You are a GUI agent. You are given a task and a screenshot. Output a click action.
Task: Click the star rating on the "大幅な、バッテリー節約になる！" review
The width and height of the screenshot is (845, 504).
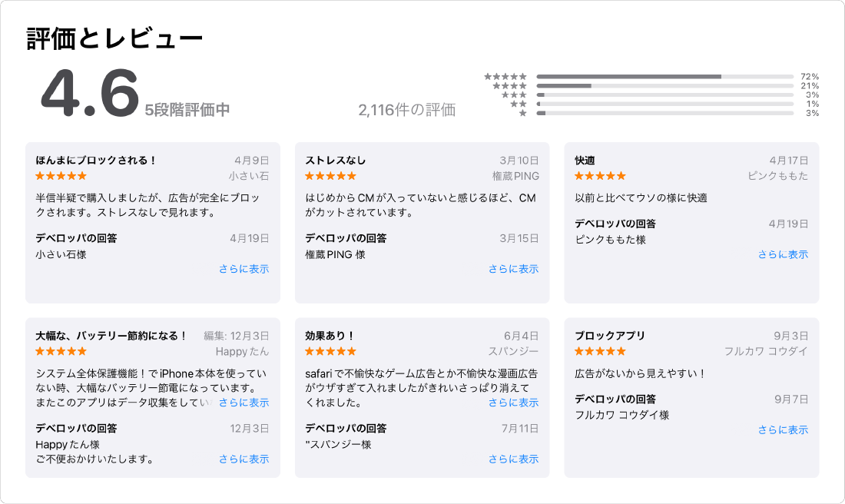click(61, 351)
